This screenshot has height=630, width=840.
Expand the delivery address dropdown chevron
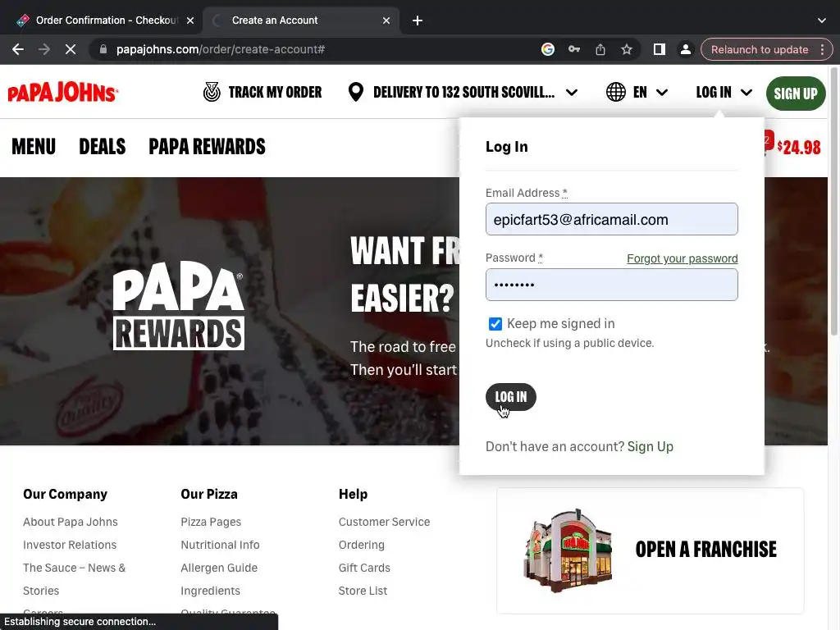pos(572,92)
